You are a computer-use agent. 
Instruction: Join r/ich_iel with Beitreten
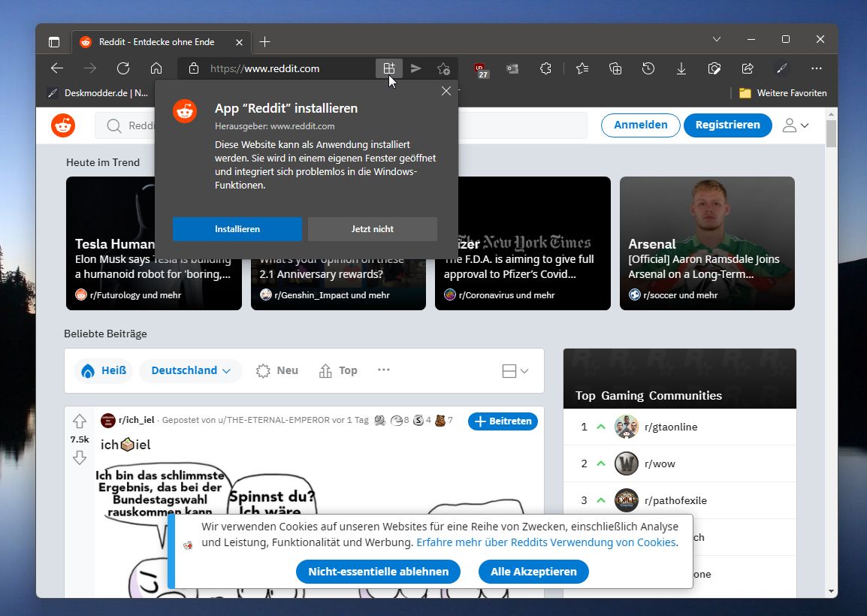(x=503, y=421)
